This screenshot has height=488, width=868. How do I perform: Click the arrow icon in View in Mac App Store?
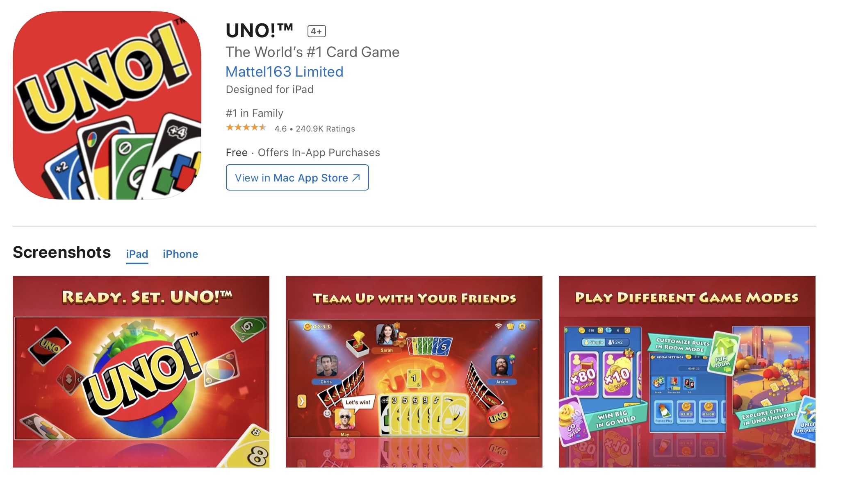(356, 178)
